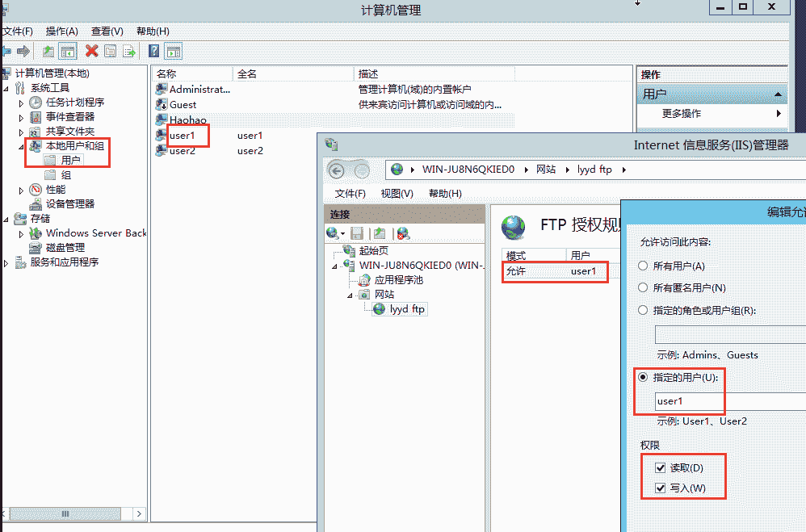Select the 所有匿名用户(N) radio button

coord(643,287)
